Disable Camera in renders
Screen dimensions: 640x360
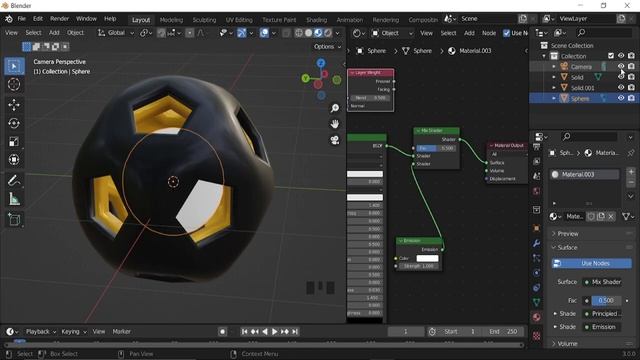click(631, 66)
